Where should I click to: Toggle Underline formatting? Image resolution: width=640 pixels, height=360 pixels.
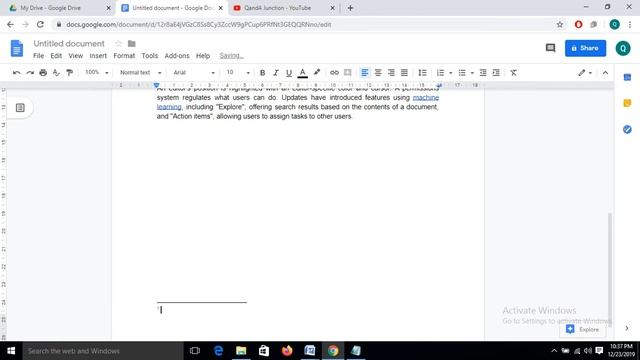tap(289, 73)
